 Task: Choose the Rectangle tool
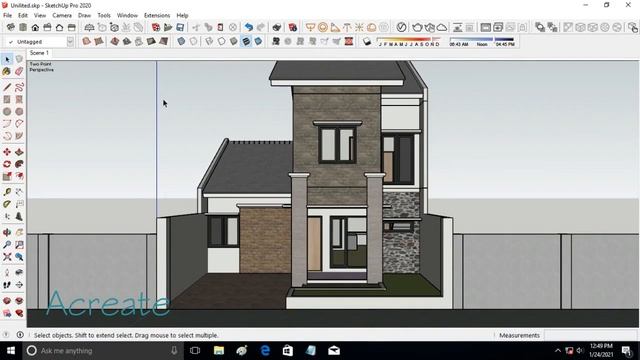(x=7, y=99)
